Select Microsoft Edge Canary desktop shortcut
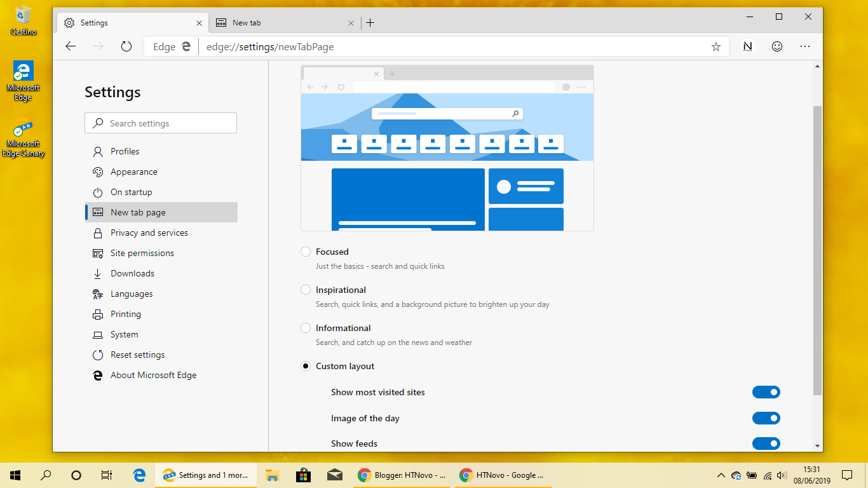This screenshot has width=868, height=488. 24,139
